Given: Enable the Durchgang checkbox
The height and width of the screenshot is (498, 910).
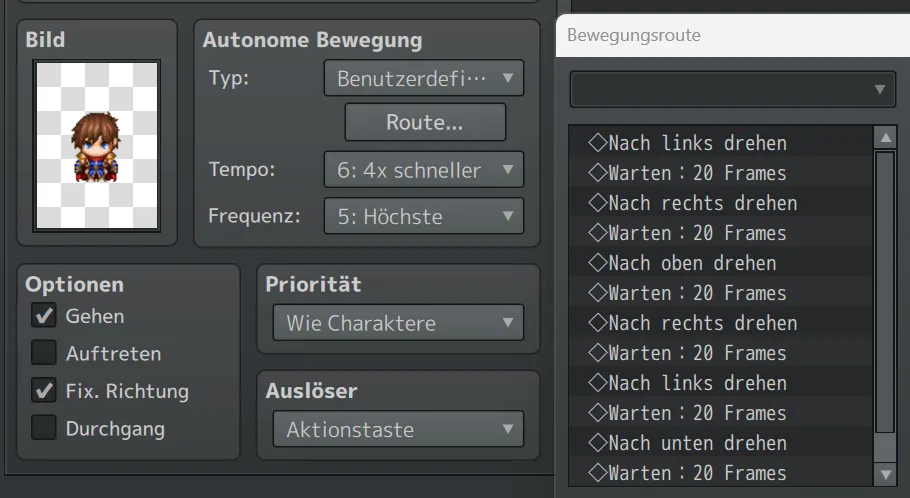Looking at the screenshot, I should point(44,428).
